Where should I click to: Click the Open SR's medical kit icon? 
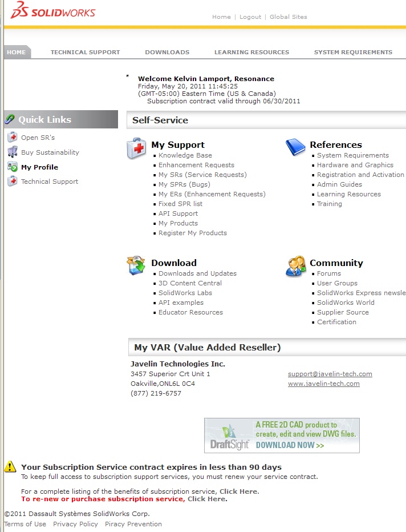(13, 137)
